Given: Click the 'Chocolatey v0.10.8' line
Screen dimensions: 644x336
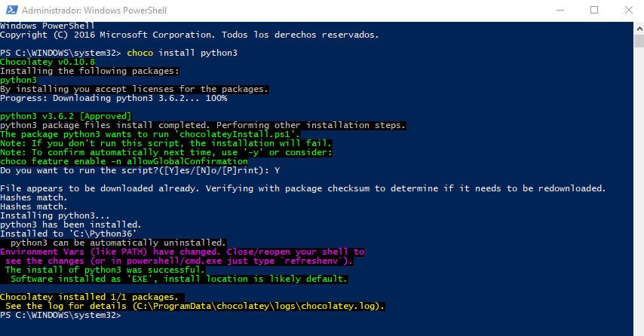Looking at the screenshot, I should 48,62.
